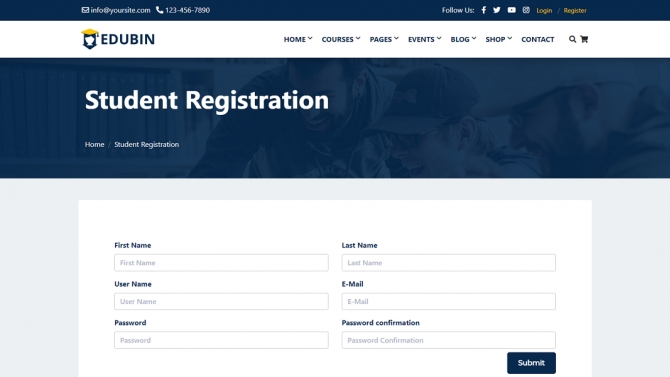Expand the Pages menu chevron
Screen dimensions: 670x377
[x=397, y=38]
